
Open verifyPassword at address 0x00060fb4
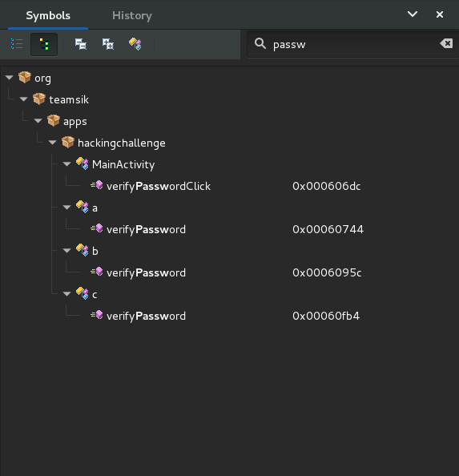pos(146,316)
